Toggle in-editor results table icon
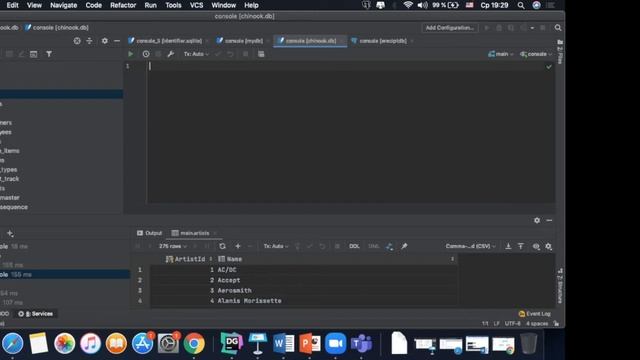 pyautogui.click(x=261, y=54)
